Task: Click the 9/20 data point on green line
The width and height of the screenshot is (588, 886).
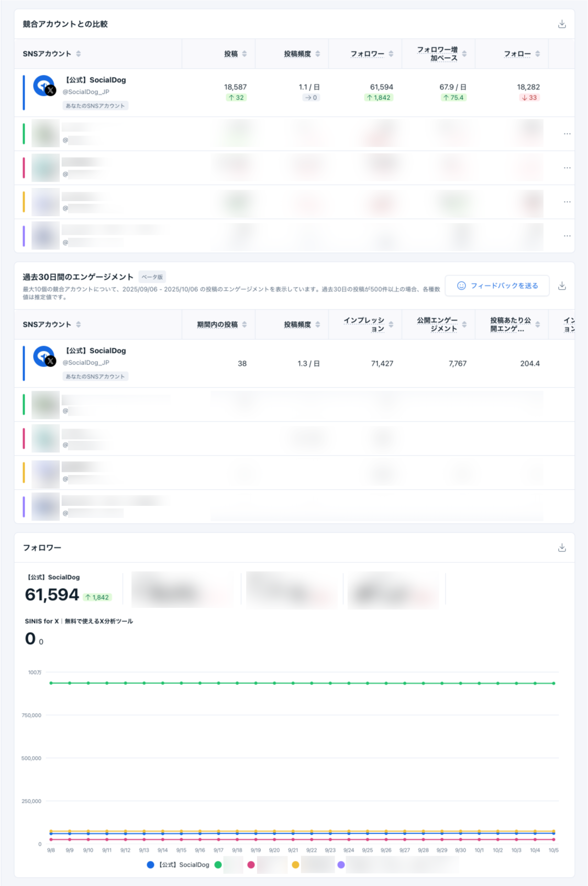Action: point(274,683)
